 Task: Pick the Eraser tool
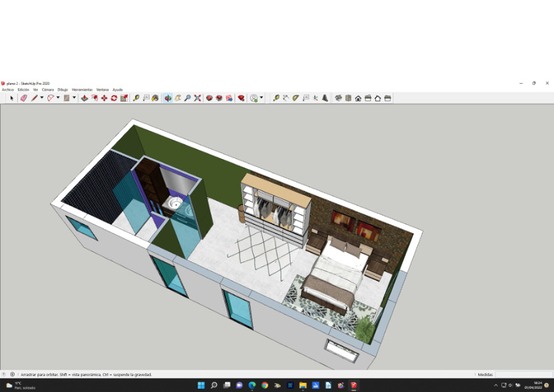tap(23, 98)
